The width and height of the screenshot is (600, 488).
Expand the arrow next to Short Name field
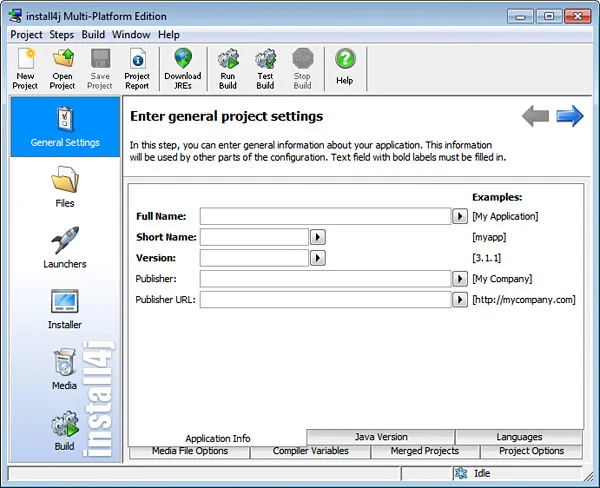pos(318,237)
